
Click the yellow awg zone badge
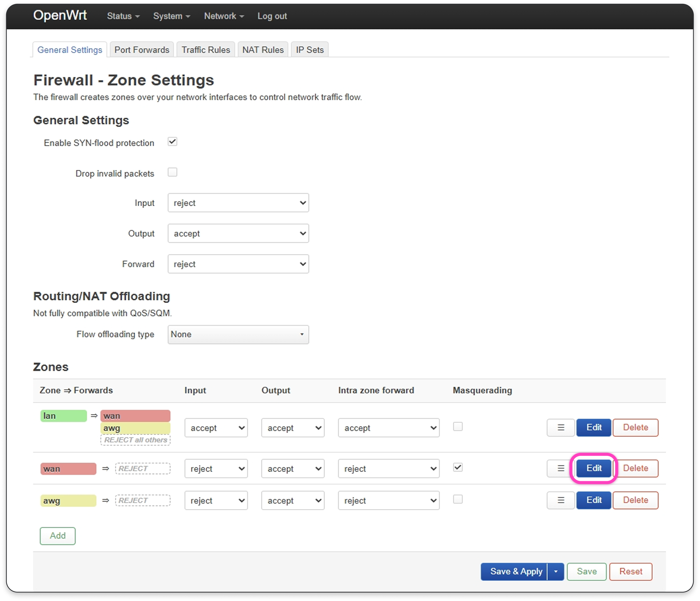(x=68, y=501)
